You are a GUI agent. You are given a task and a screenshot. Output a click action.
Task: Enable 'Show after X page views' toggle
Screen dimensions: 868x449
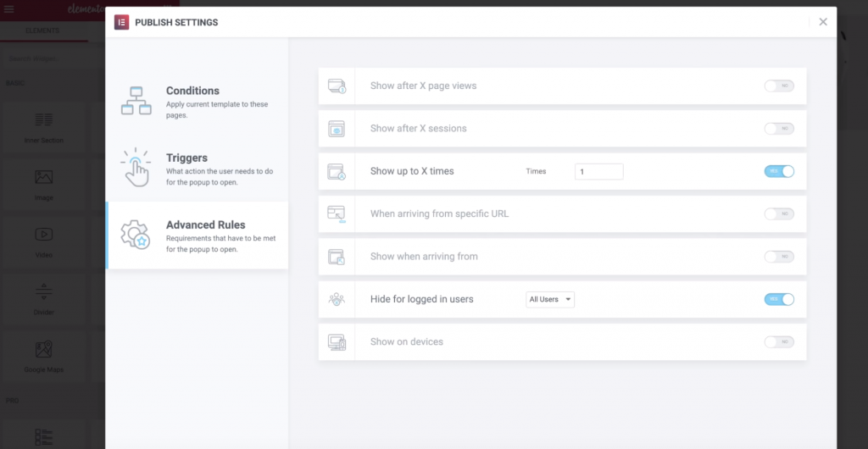778,86
